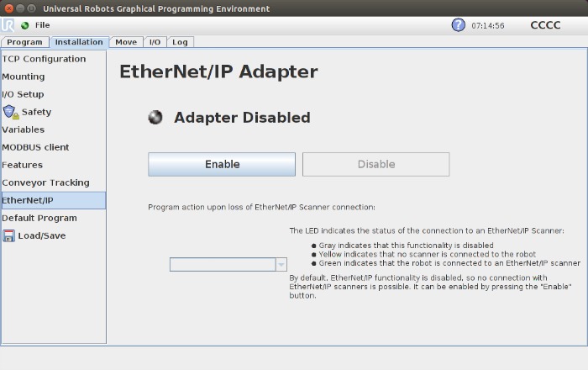Open Default Program settings

point(53,218)
